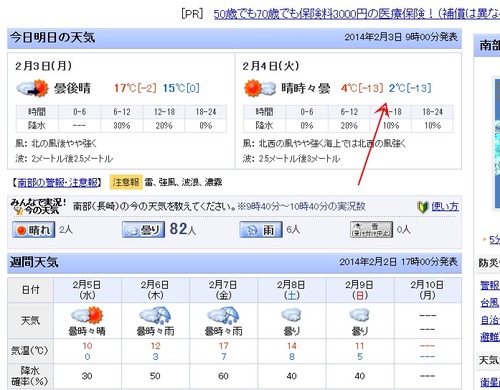Click the 15℃[0] low temperature

181,88
